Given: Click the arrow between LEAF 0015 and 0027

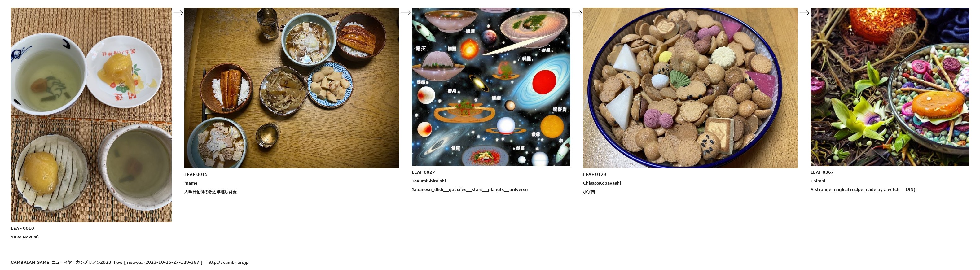Looking at the screenshot, I should [406, 13].
